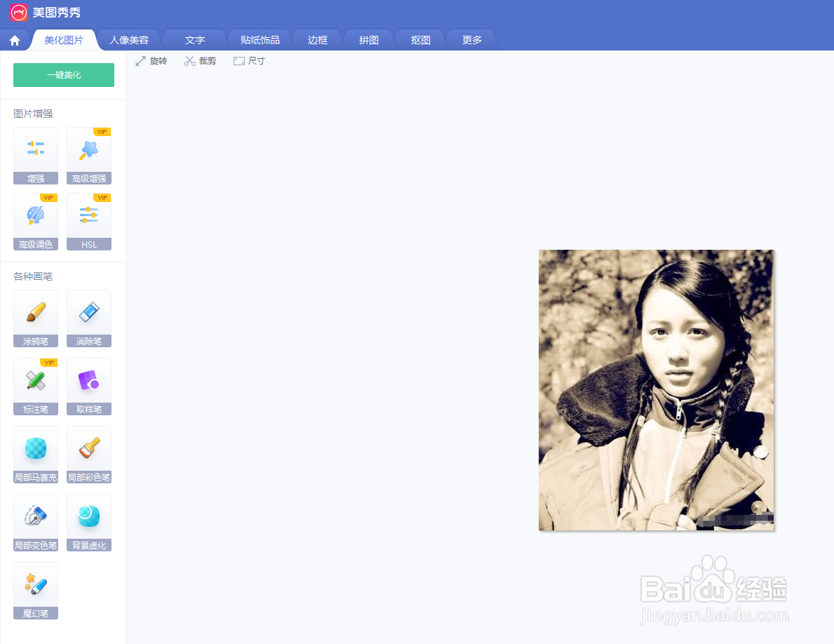Click the 旋转 rotate tool
This screenshot has height=644, width=834.
pos(151,61)
